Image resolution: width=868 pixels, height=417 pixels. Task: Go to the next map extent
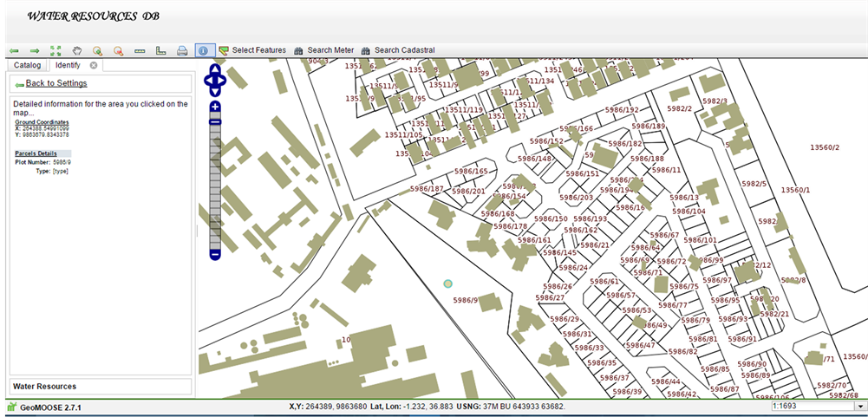[x=35, y=51]
